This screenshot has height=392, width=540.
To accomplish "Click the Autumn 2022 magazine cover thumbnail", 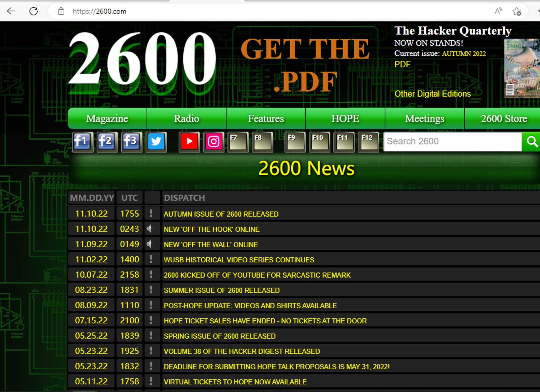I will tap(522, 68).
